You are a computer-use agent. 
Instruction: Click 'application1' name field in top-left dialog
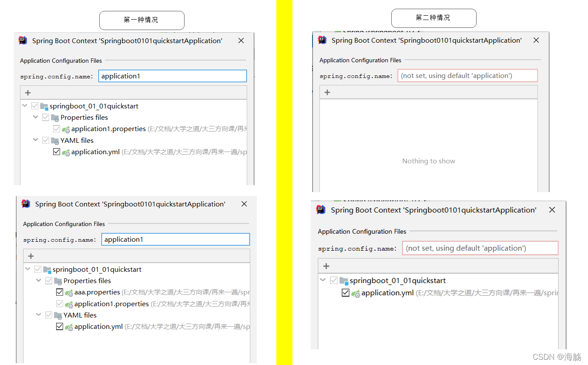point(172,76)
